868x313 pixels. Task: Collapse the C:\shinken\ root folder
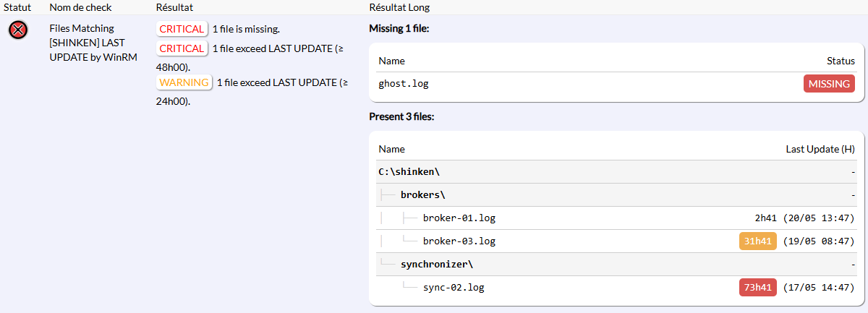click(x=409, y=172)
